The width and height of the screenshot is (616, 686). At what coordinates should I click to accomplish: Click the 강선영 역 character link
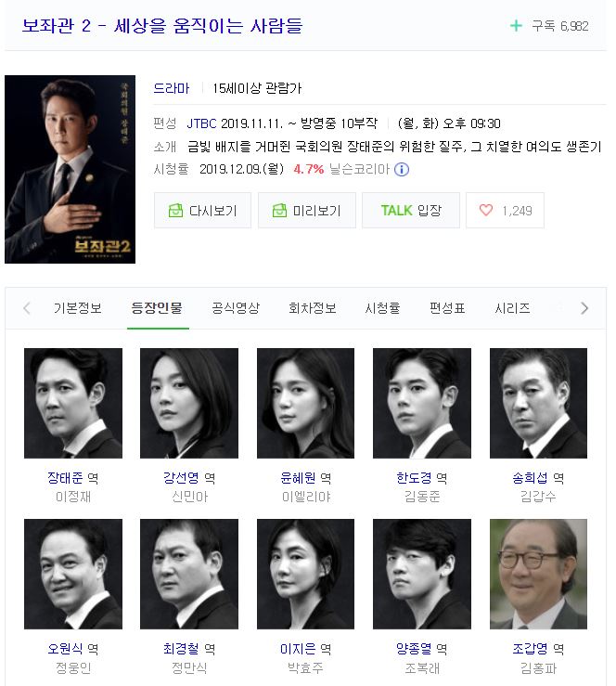(x=189, y=478)
